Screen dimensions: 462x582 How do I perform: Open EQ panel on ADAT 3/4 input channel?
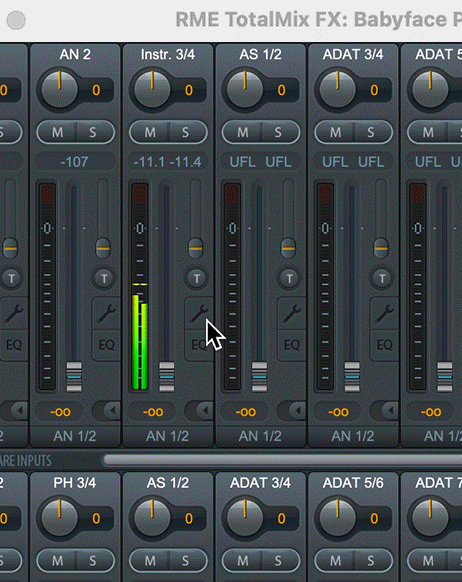(384, 345)
